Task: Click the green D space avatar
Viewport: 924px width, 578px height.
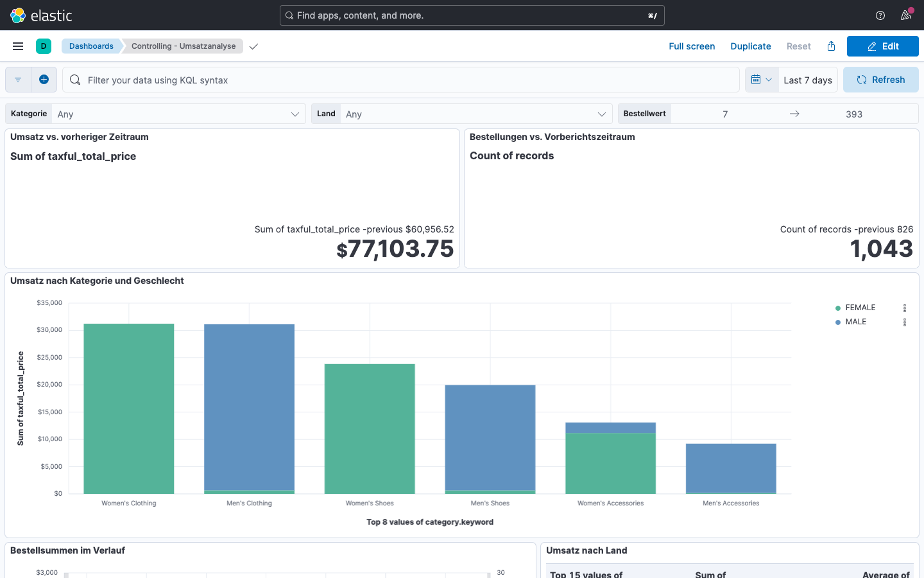Action: click(44, 46)
